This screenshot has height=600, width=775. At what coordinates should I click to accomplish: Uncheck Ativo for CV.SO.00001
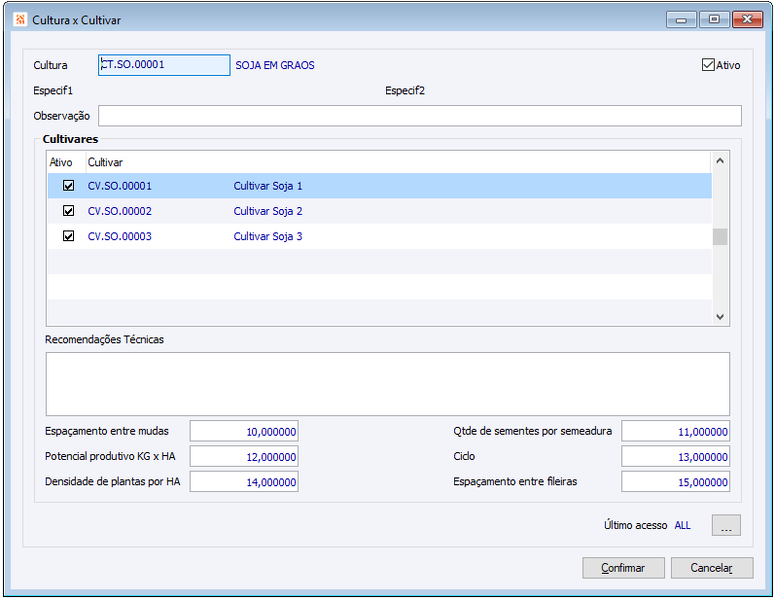coord(68,186)
